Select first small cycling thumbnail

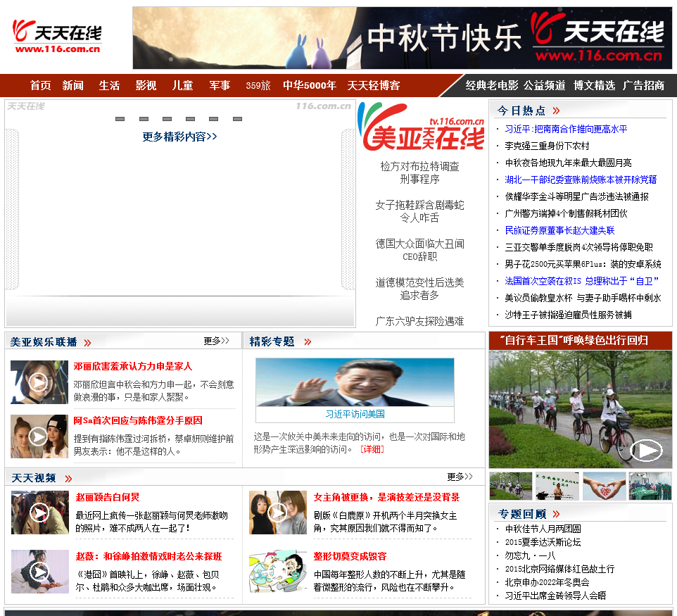511,486
